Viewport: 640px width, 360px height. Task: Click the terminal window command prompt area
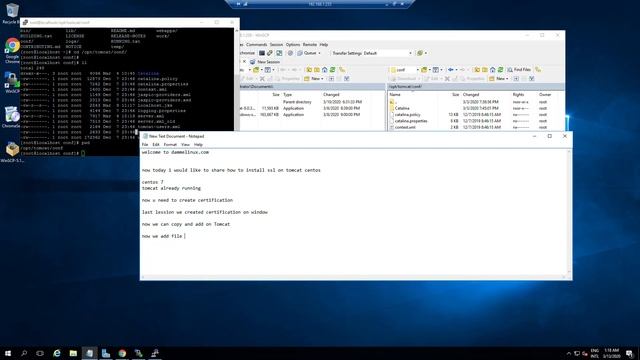click(83, 153)
